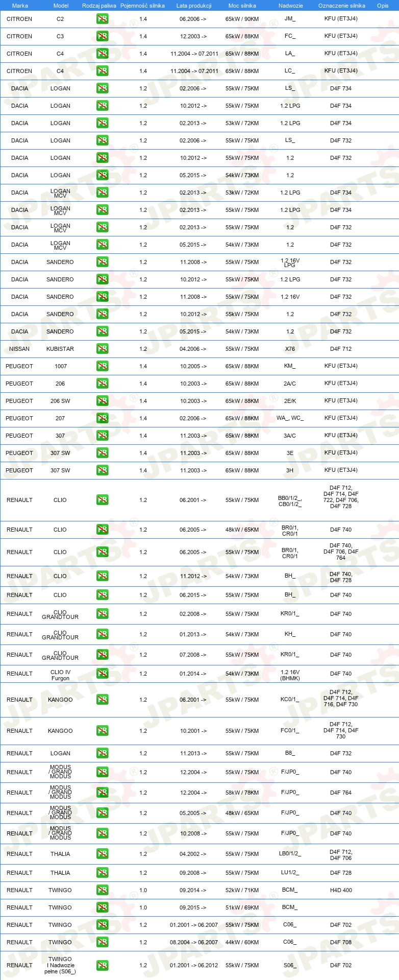Click the fuel icon in the RENAULT THALIA LU1/2_ row
This screenshot has height=980, width=399.
tap(103, 873)
